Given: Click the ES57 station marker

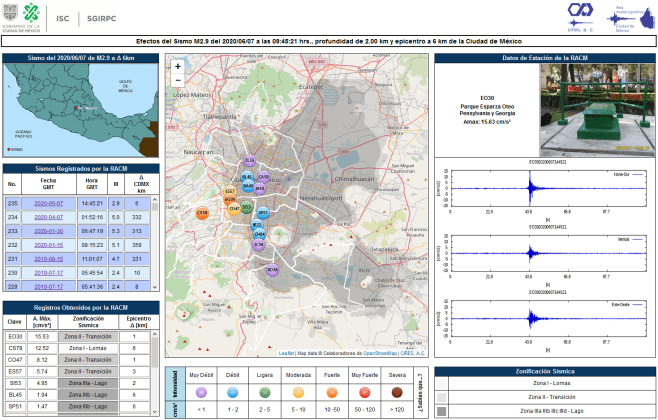Looking at the screenshot, I should point(230,190).
